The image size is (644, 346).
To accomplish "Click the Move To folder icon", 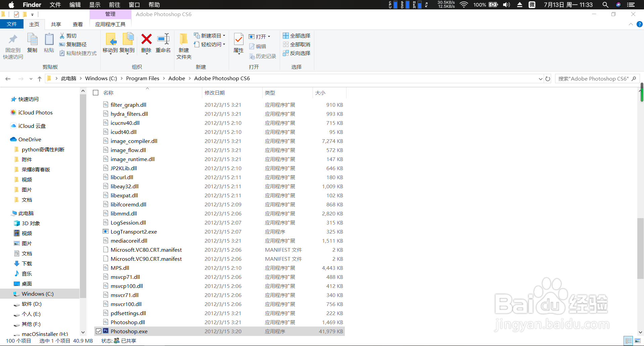I will (110, 39).
